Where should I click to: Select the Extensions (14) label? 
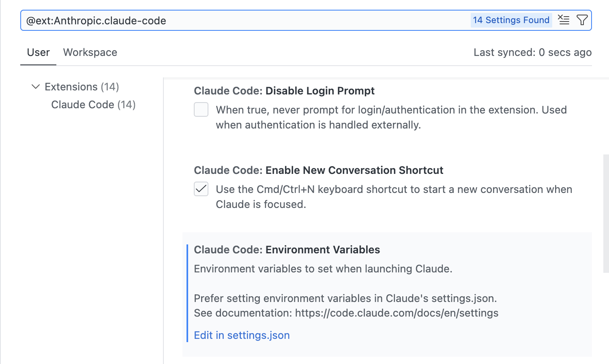tap(81, 87)
